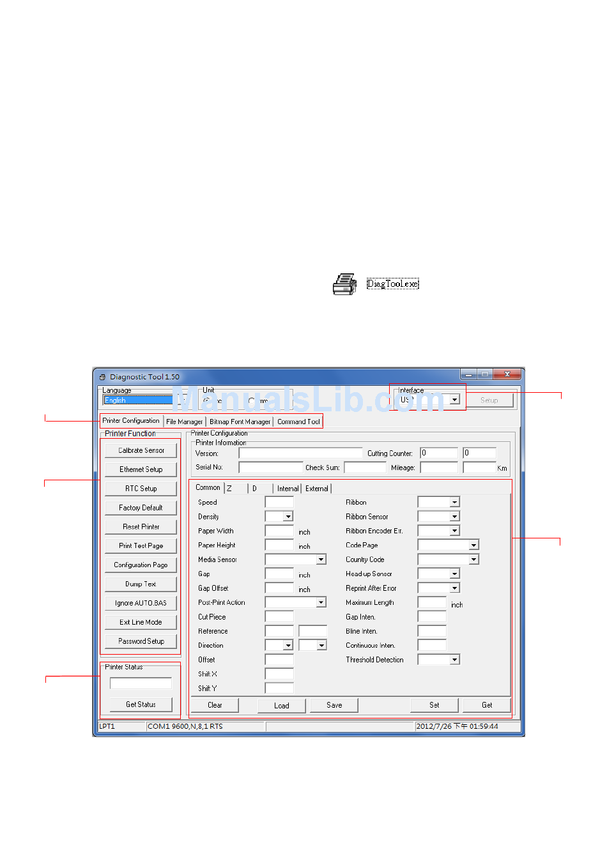The image size is (607, 868).
Task: Click the Check Sum field
Action: (365, 468)
